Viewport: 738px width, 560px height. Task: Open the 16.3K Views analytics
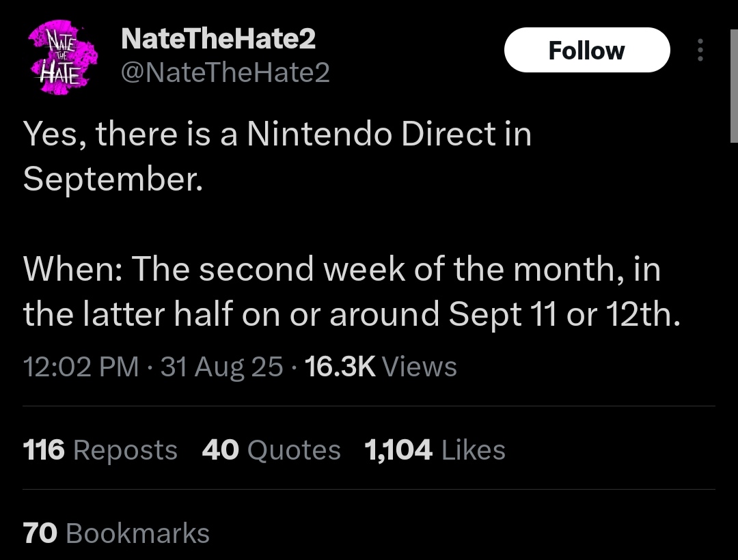pyautogui.click(x=381, y=366)
